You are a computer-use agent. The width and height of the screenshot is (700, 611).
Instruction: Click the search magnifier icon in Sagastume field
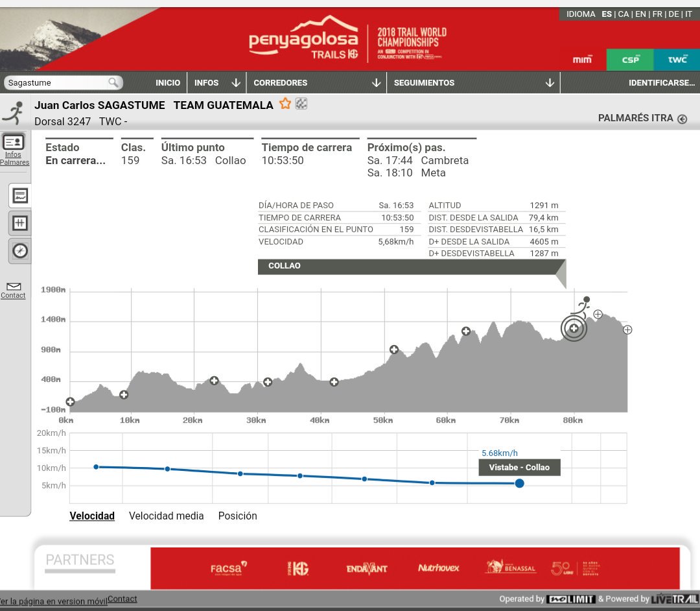[x=113, y=82]
